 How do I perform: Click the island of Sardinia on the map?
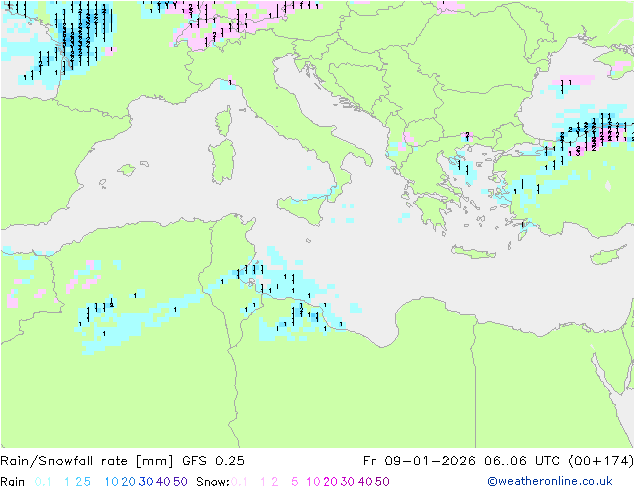click(222, 162)
